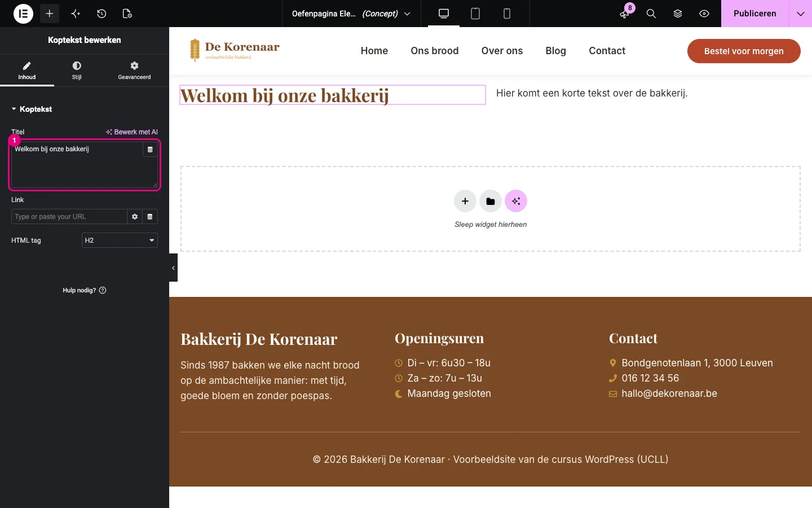Open dynamic tags for the Titel field

150,150
